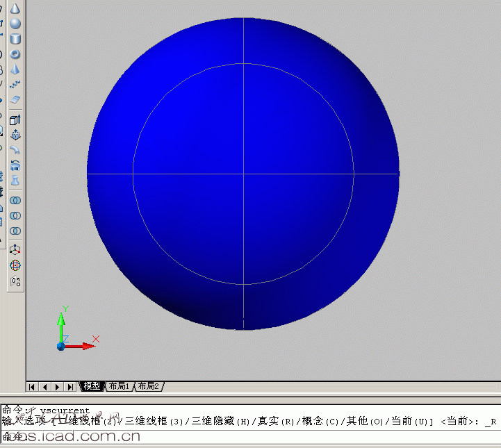
Task: Select the 3D Rotate tool
Action: [15, 265]
